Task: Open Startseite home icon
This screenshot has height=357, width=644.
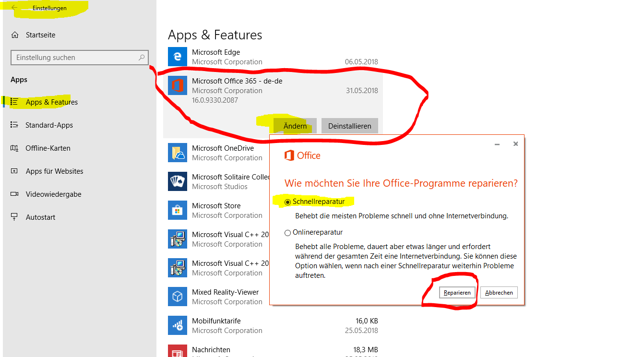Action: point(15,35)
